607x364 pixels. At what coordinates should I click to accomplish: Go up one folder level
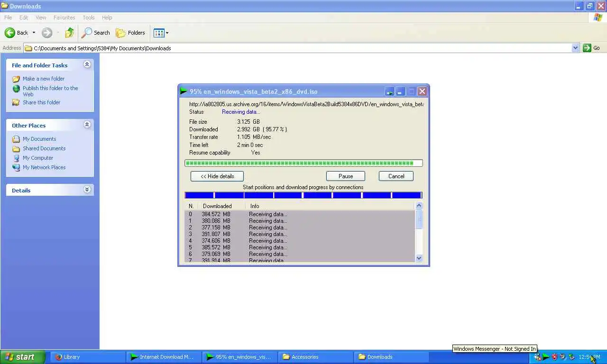(70, 33)
